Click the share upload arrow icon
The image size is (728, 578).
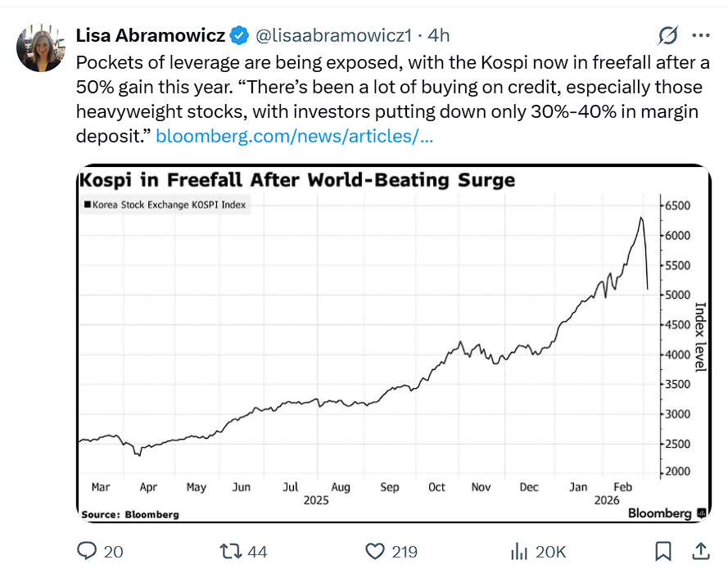[701, 551]
